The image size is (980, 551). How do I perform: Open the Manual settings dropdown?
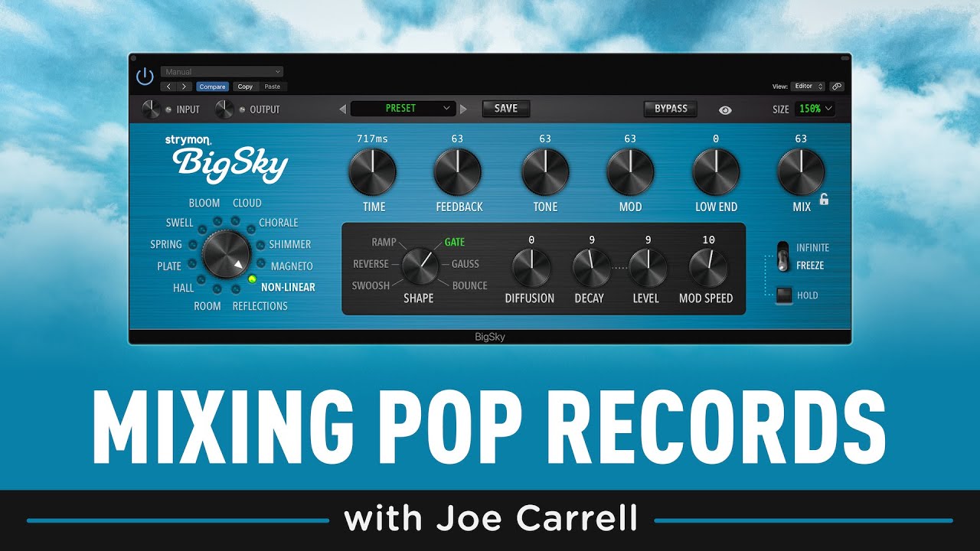point(222,72)
